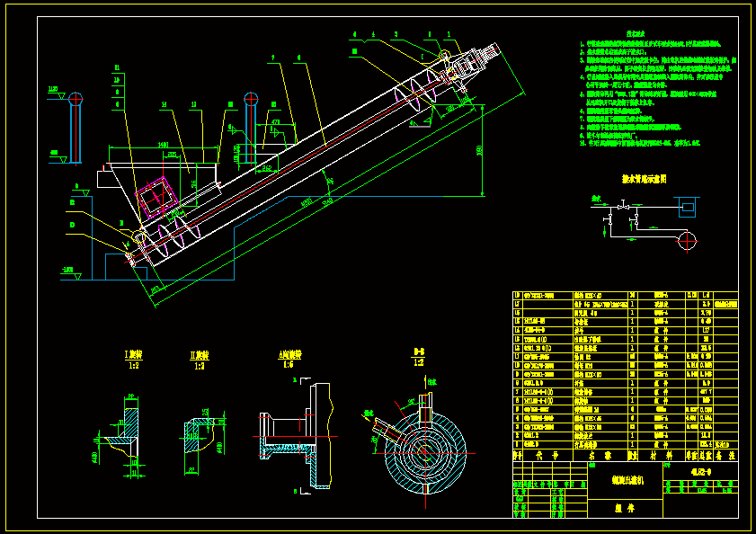Select the 1400 dimension above the hopper

[x=163, y=145]
